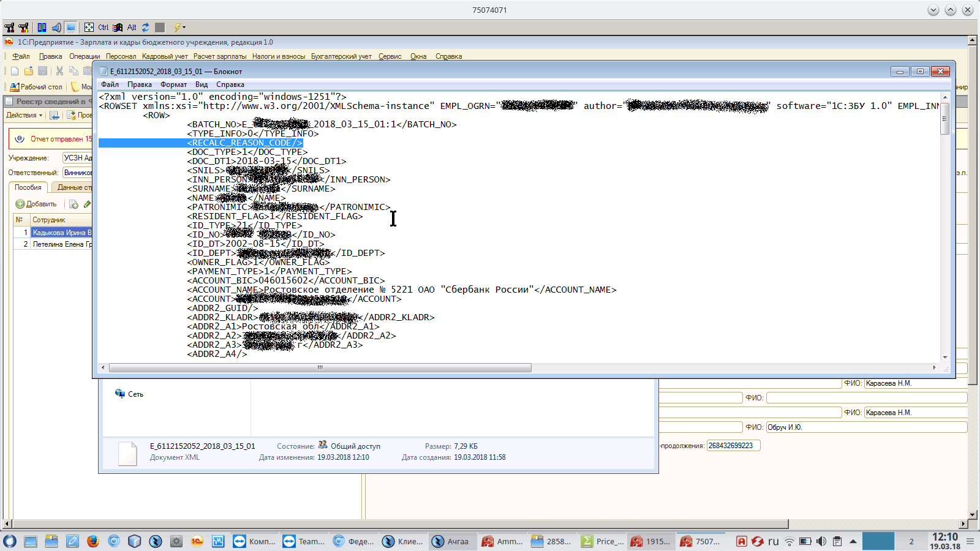The image size is (980, 551).
Task: Select employee row Петелина Елена
Action: tap(53, 244)
